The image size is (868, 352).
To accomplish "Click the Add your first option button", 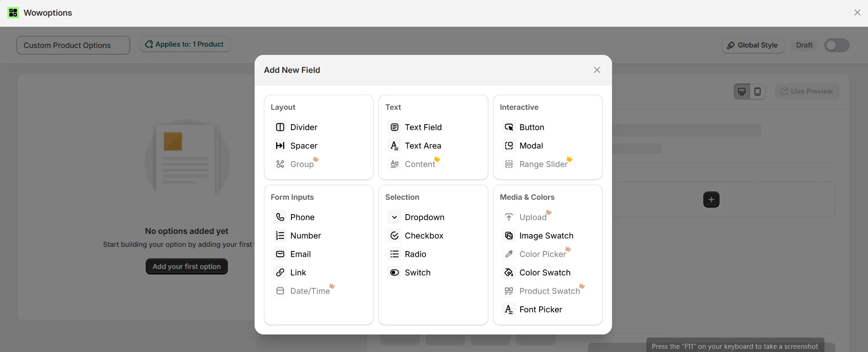I will (186, 267).
